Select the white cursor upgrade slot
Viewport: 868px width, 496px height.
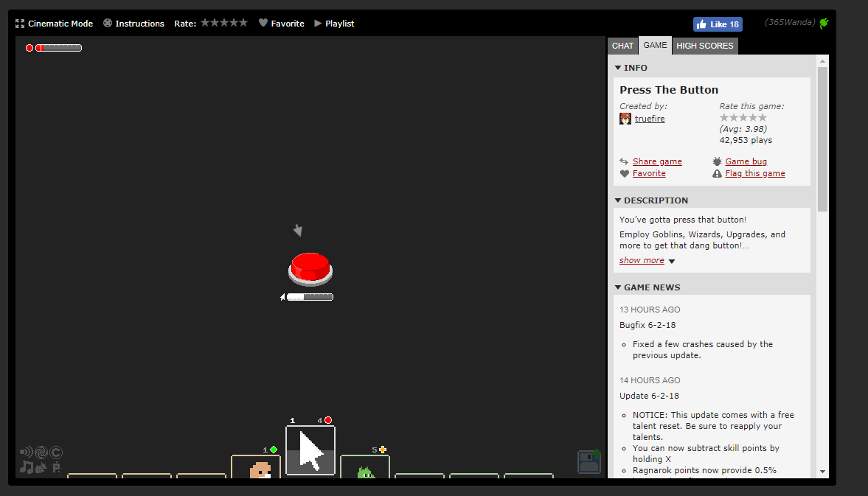[310, 450]
